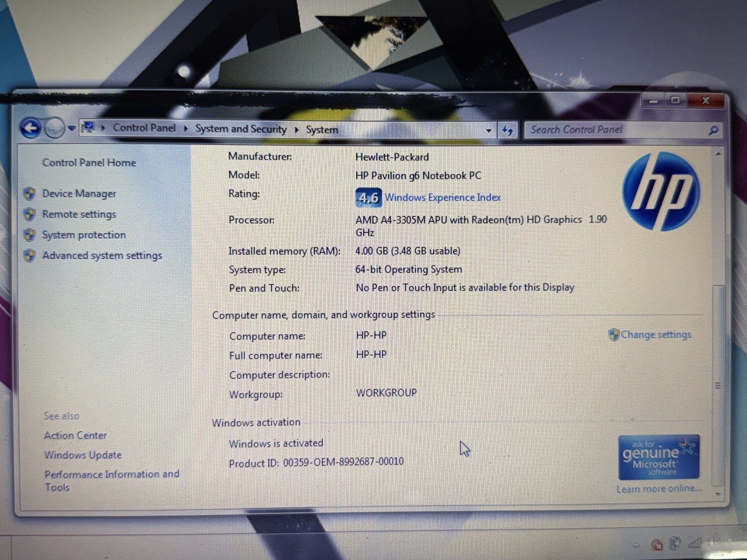Click the HP logo
This screenshot has height=560, width=747.
point(661,191)
